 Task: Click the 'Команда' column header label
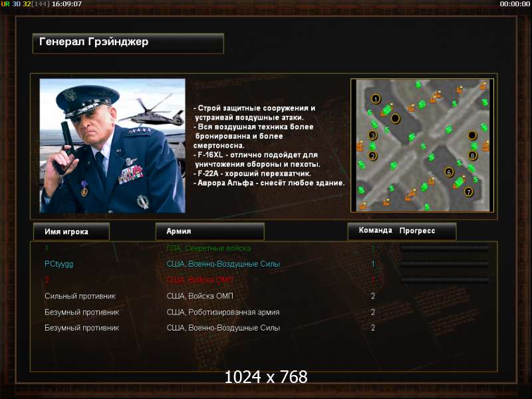click(375, 230)
